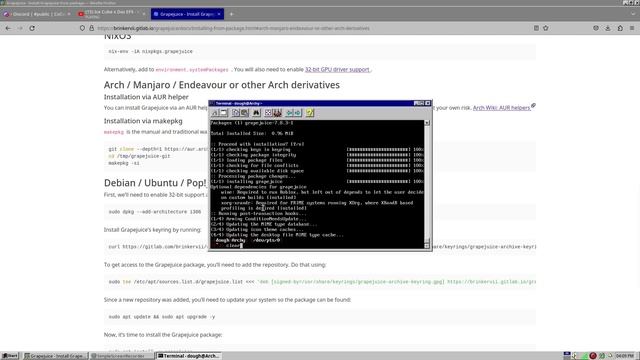Image resolution: width=640 pixels, height=360 pixels.
Task: Switch to Grapejuice window in taskbar
Action: click(x=55, y=356)
